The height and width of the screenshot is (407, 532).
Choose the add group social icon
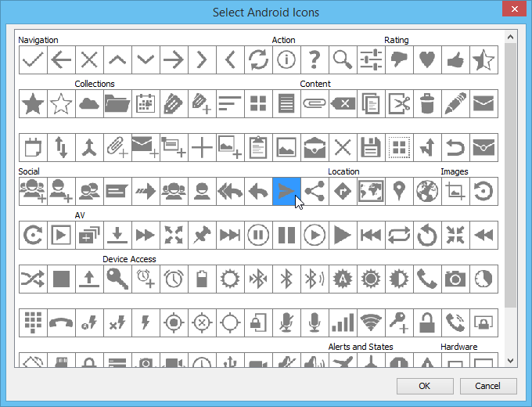pos(33,191)
